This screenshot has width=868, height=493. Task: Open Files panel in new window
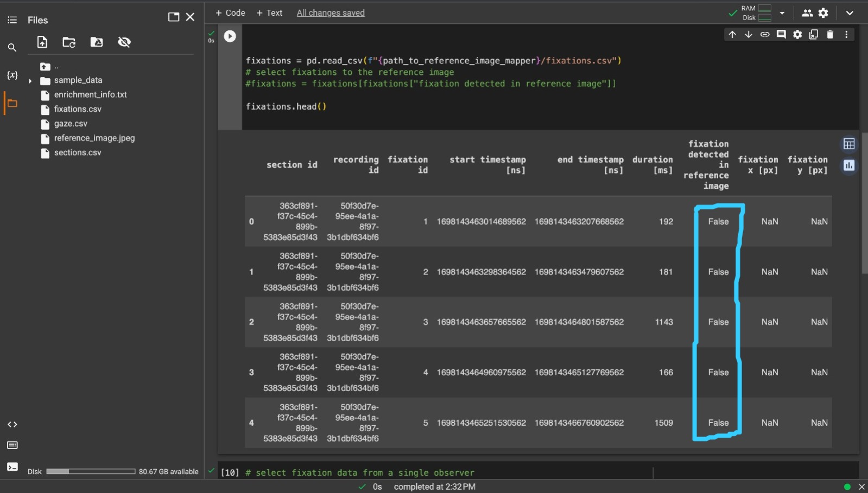[x=174, y=17]
